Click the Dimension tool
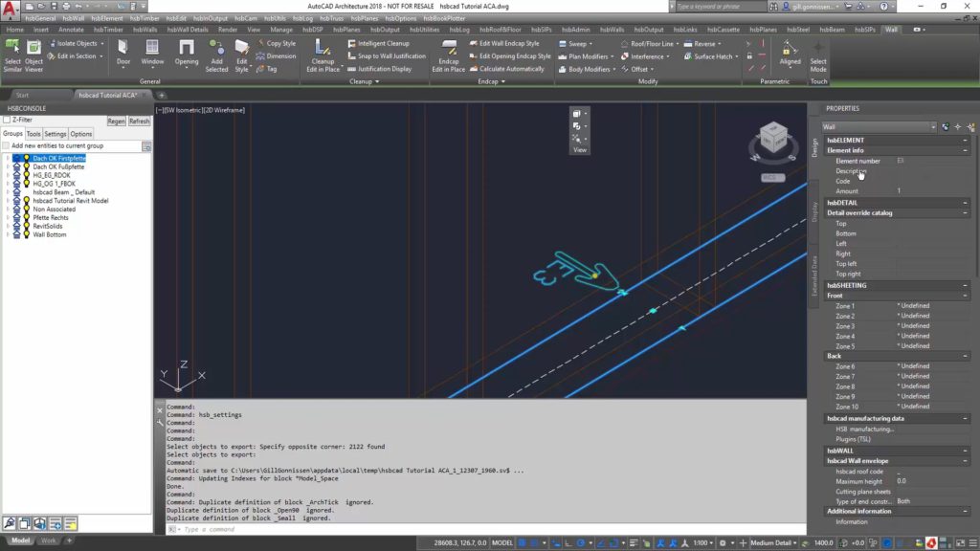This screenshot has height=551, width=980. 276,55
